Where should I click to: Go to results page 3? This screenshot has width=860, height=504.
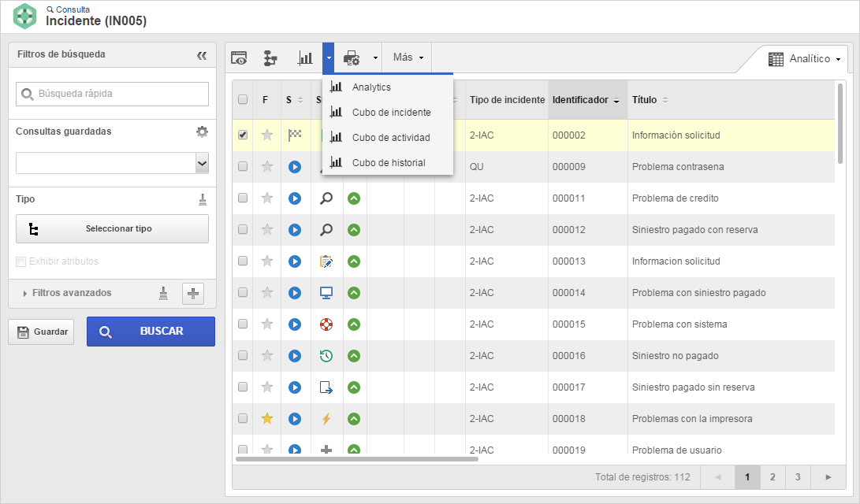(798, 477)
